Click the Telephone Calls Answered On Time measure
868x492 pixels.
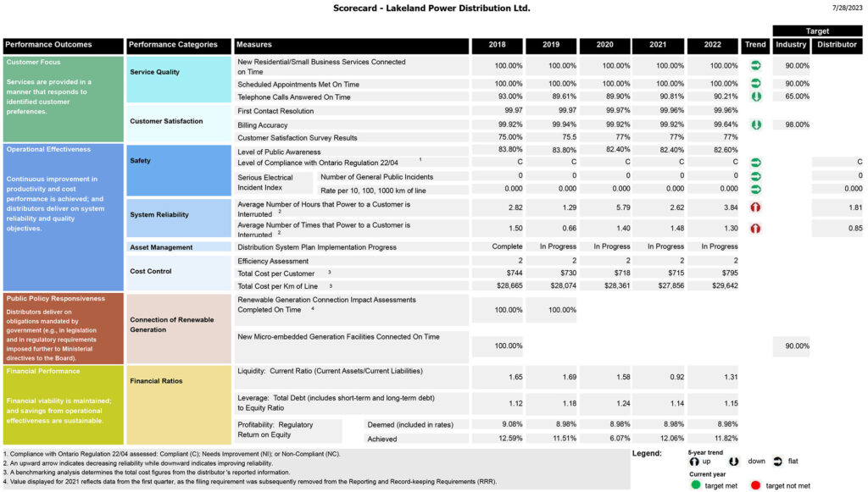click(x=294, y=97)
